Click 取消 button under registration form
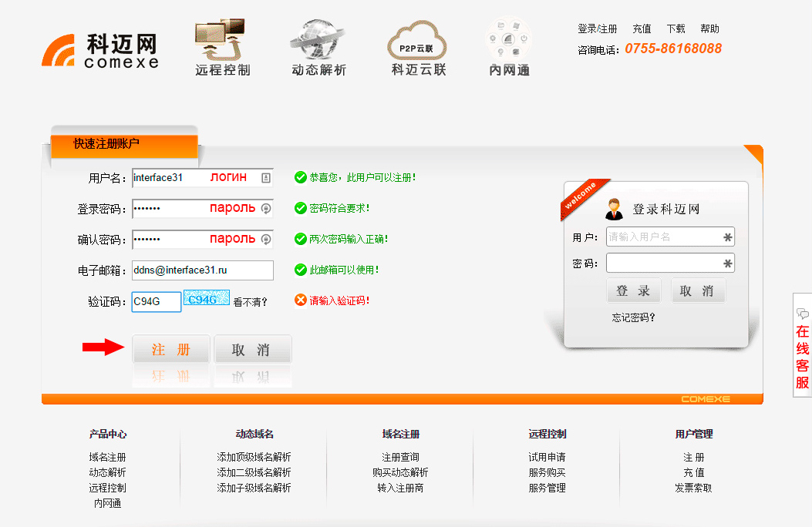Screen dimensions: 812x527 [x=253, y=349]
